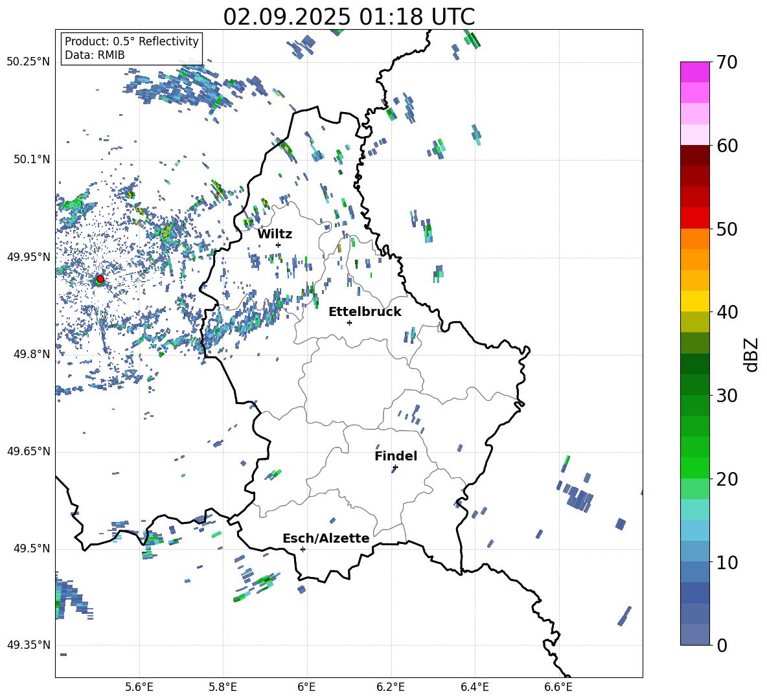
Task: Click the Esch/Alzette station cross marker
Action: click(303, 549)
